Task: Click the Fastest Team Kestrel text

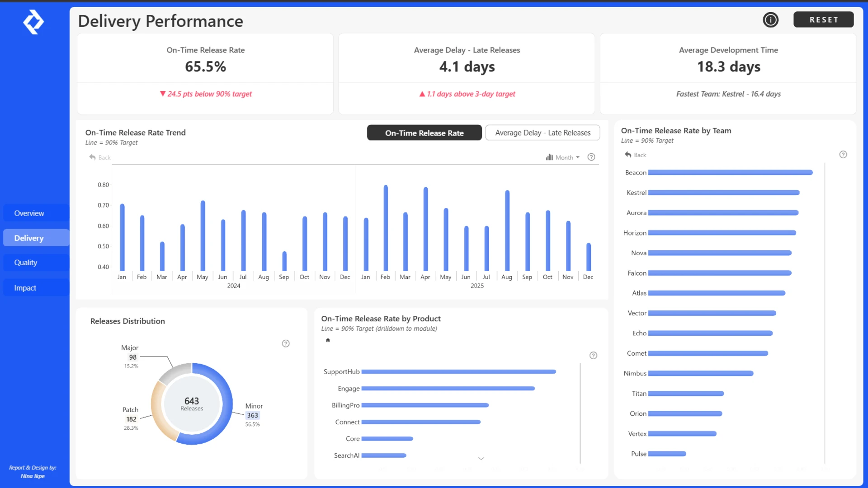Action: (728, 94)
